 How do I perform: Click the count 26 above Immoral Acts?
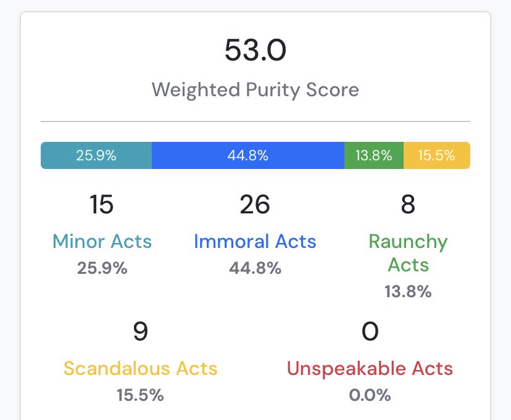pyautogui.click(x=255, y=205)
